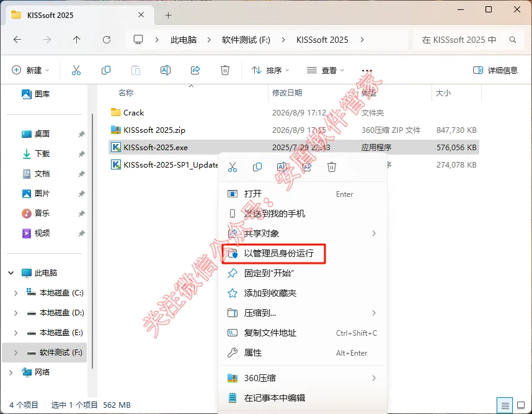Image resolution: width=532 pixels, height=414 pixels.
Task: Expand the 共享对象 submenu arrow
Action: (x=373, y=233)
